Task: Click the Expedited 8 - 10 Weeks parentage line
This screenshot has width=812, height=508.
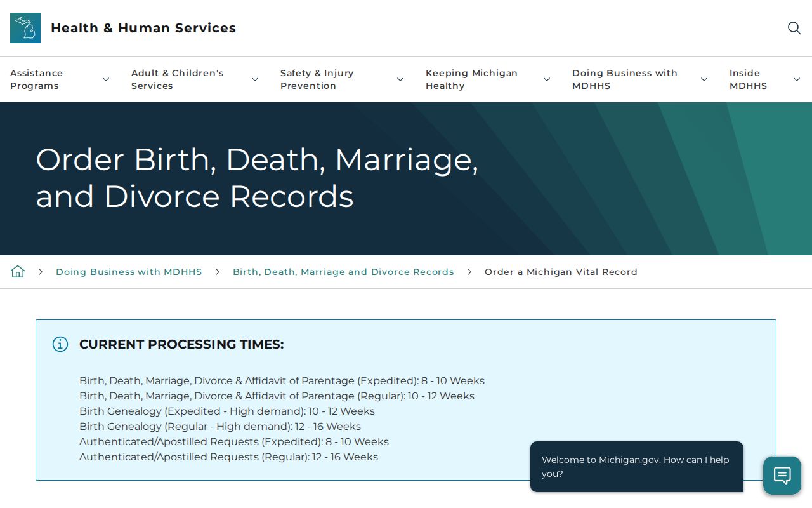Action: coord(282,381)
